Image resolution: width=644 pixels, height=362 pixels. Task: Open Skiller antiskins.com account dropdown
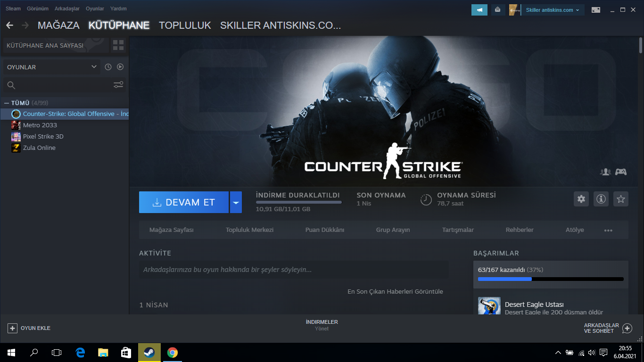553,10
